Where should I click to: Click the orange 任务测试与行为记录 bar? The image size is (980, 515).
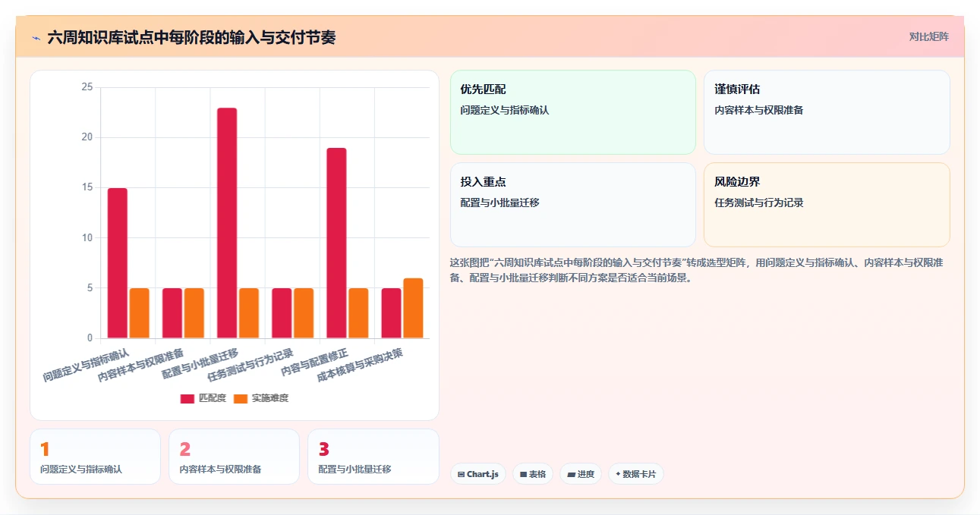tap(304, 313)
